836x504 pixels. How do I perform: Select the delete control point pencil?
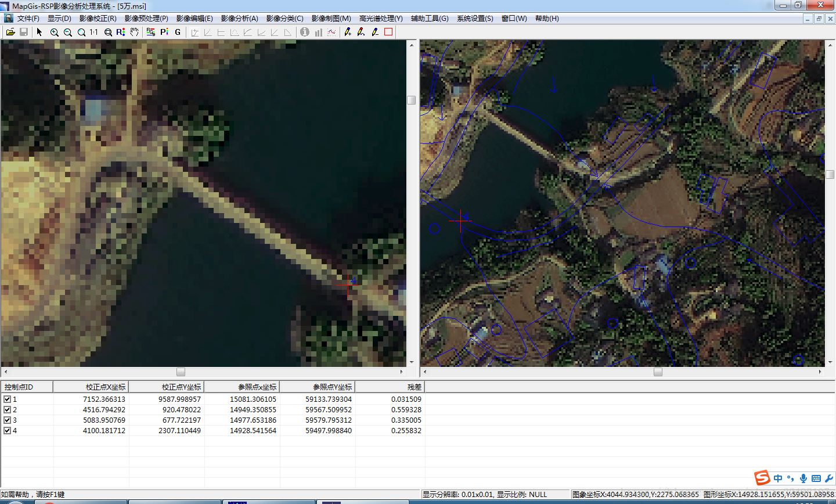pos(375,32)
